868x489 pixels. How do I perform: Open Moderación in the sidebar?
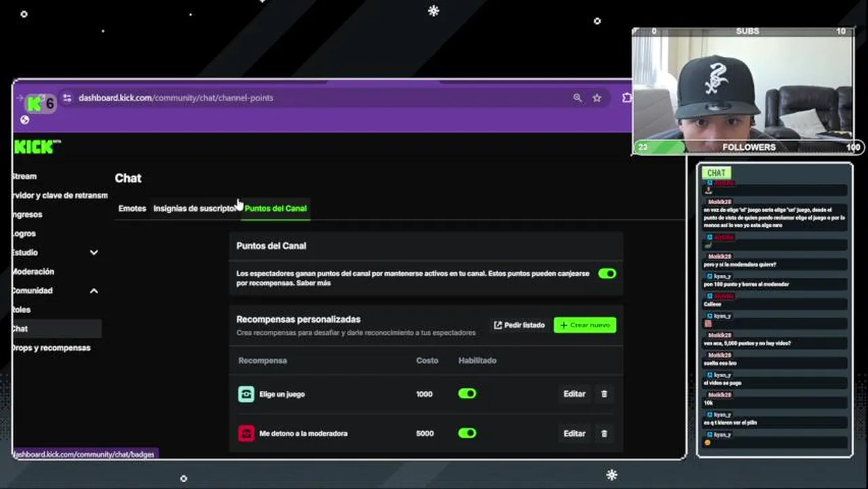pyautogui.click(x=33, y=272)
